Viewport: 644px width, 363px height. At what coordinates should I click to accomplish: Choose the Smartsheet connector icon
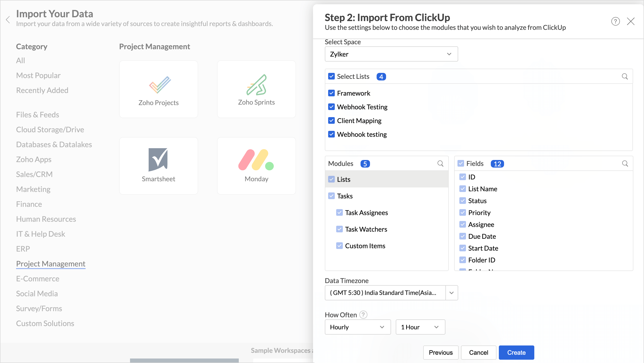click(x=158, y=159)
